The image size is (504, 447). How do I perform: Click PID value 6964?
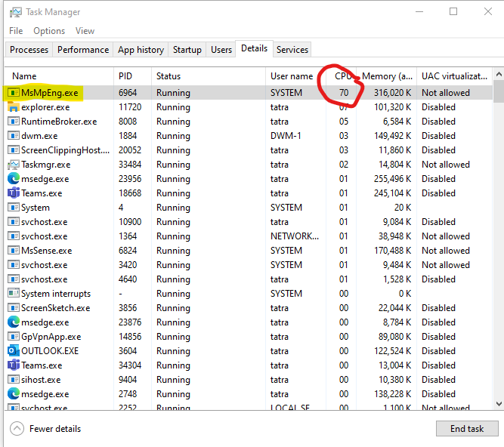(128, 93)
